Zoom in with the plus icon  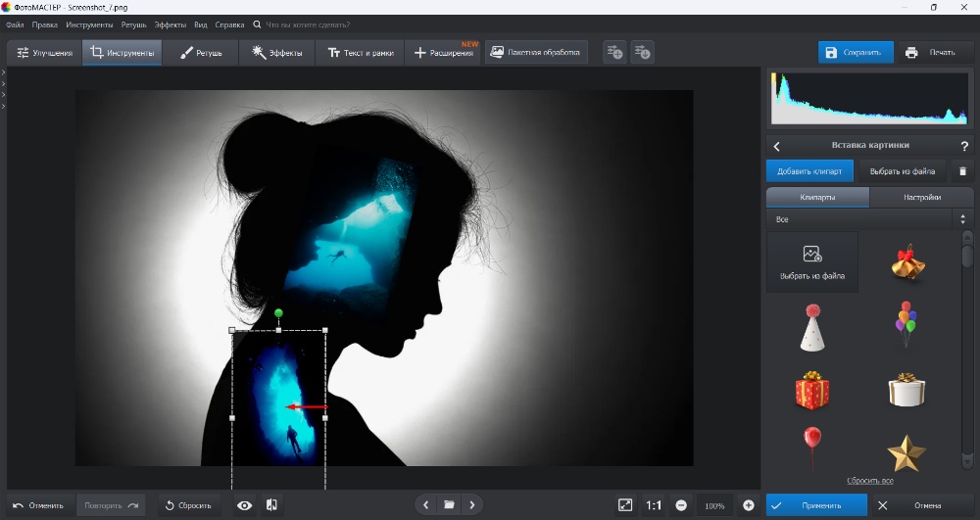pyautogui.click(x=749, y=505)
